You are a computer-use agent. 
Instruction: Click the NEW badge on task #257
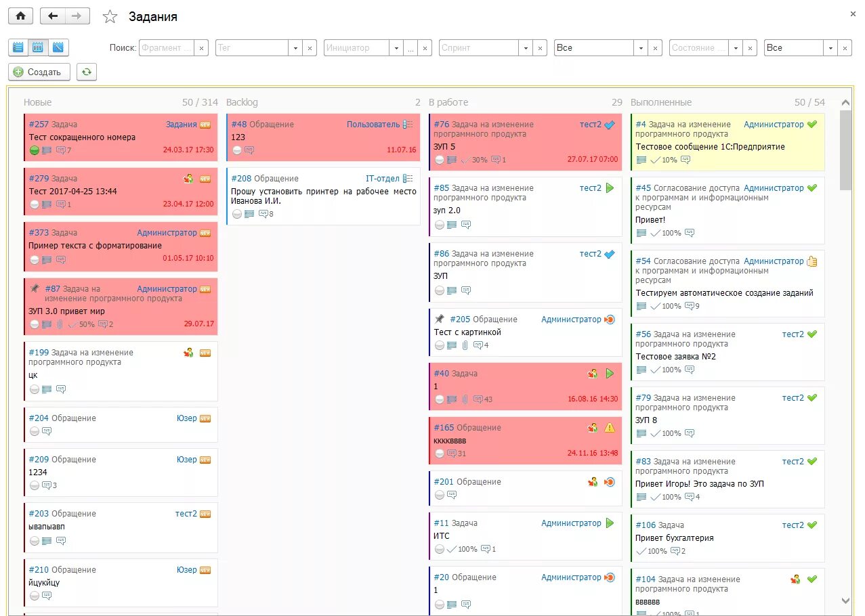pos(205,125)
